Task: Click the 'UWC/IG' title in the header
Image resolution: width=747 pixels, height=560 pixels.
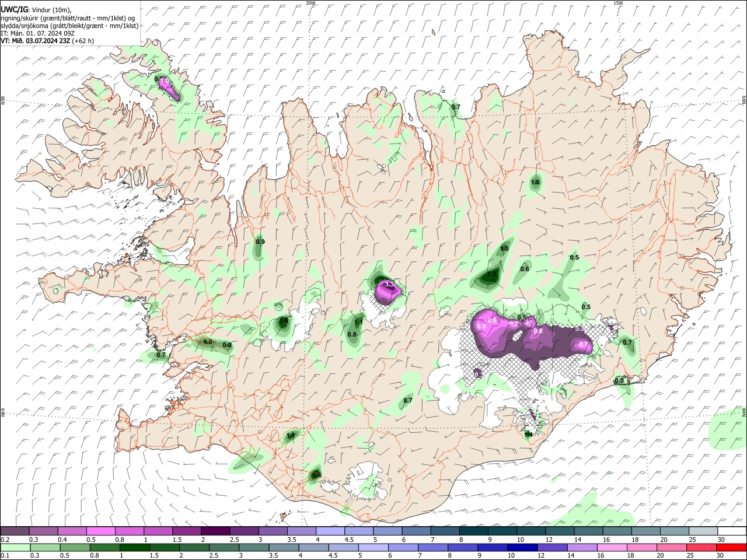Action: [14, 10]
